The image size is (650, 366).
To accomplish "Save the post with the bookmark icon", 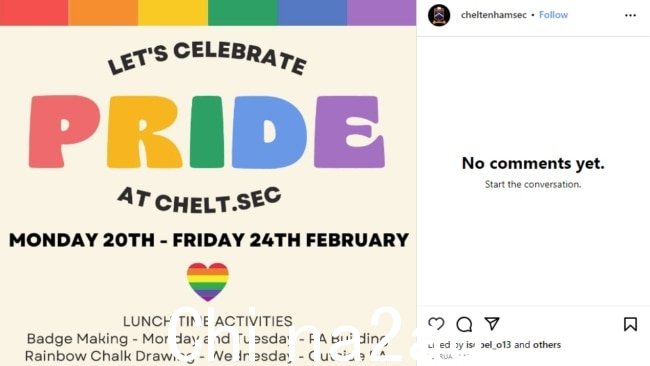I will [x=630, y=324].
